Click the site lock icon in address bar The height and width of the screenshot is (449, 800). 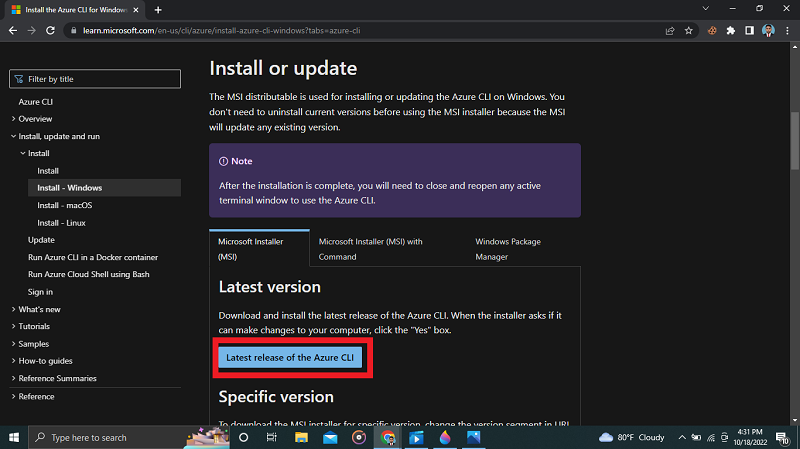[x=73, y=31]
